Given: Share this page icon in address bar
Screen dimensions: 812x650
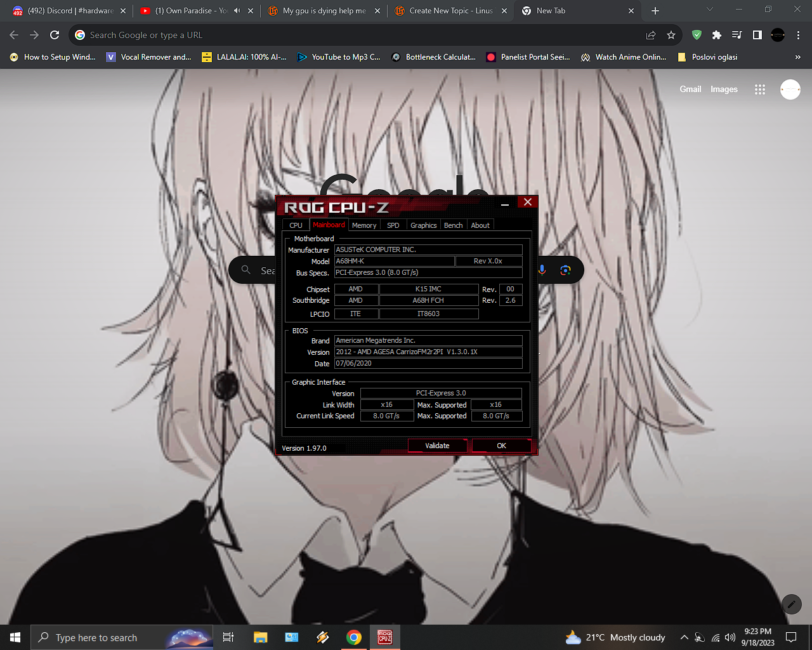Looking at the screenshot, I should (x=651, y=35).
